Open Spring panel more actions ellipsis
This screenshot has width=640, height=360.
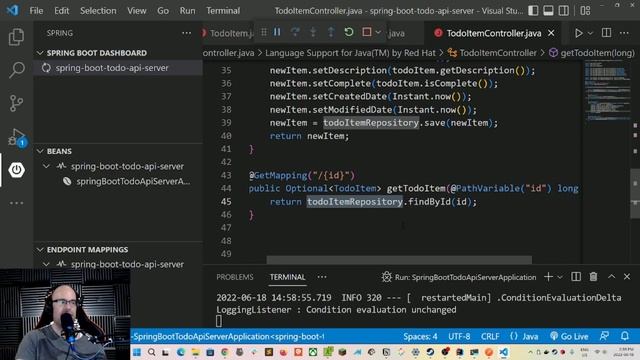pyautogui.click(x=187, y=33)
